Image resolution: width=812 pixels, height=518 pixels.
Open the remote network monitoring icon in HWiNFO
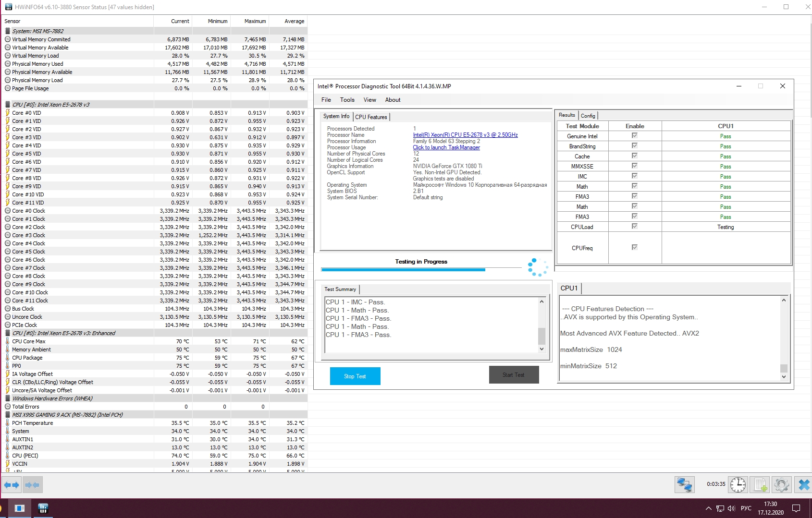pyautogui.click(x=685, y=485)
